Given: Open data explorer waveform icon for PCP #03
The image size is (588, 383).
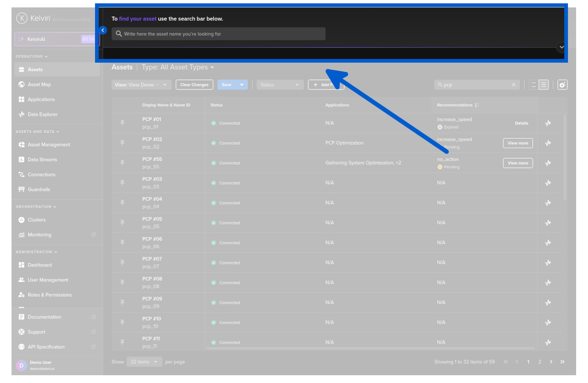Looking at the screenshot, I should [548, 183].
